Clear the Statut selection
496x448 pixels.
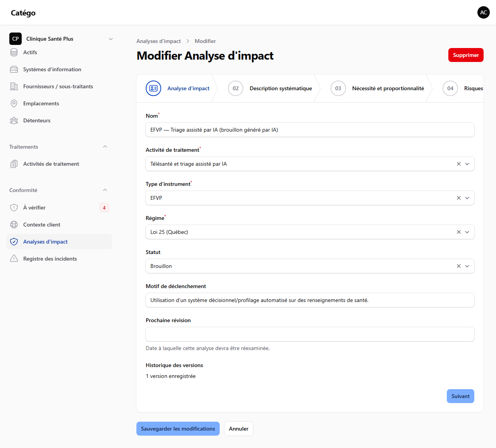click(x=459, y=266)
